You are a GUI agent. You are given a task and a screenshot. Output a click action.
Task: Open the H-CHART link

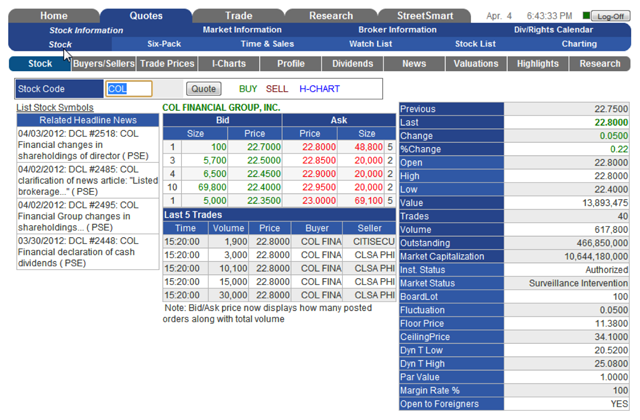[319, 89]
